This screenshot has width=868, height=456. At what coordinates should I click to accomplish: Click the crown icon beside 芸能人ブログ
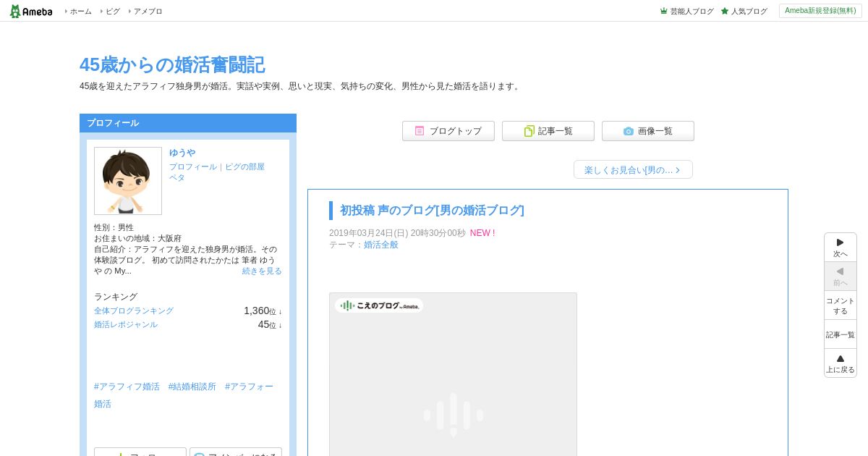coord(663,11)
